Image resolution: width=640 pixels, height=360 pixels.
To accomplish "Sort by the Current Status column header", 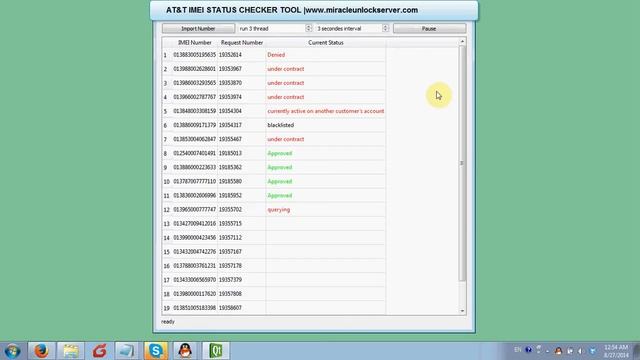I will click(326, 42).
